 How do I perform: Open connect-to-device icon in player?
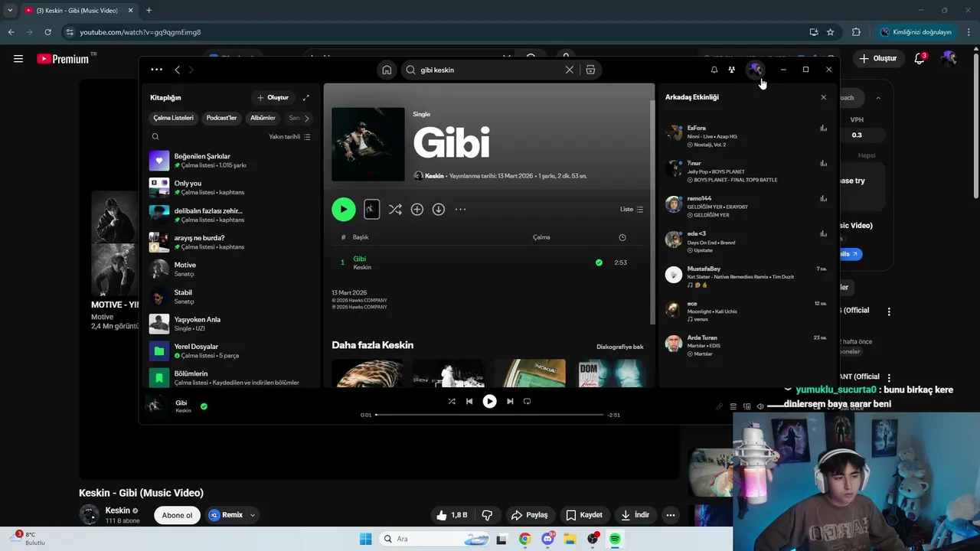747,406
